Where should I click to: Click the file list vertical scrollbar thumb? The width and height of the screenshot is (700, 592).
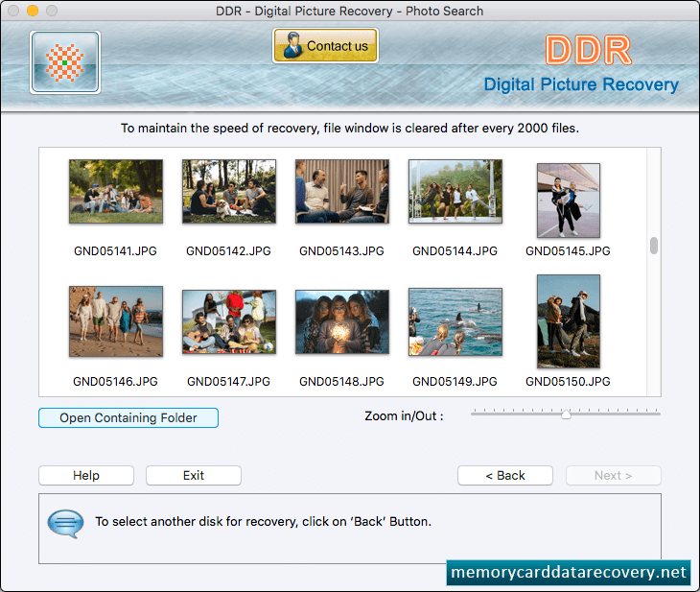click(x=654, y=246)
